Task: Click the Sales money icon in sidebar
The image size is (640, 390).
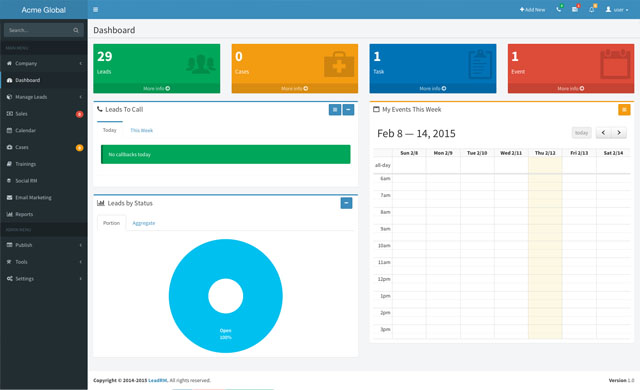Action: pos(9,113)
